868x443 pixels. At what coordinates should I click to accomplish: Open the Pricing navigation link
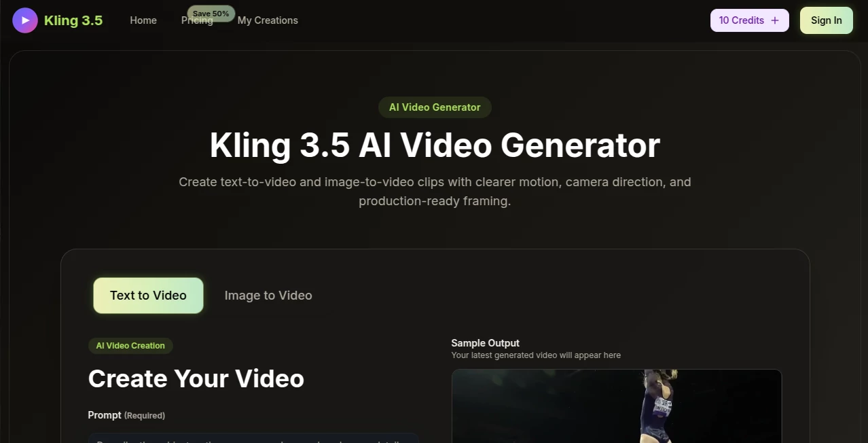pos(197,20)
